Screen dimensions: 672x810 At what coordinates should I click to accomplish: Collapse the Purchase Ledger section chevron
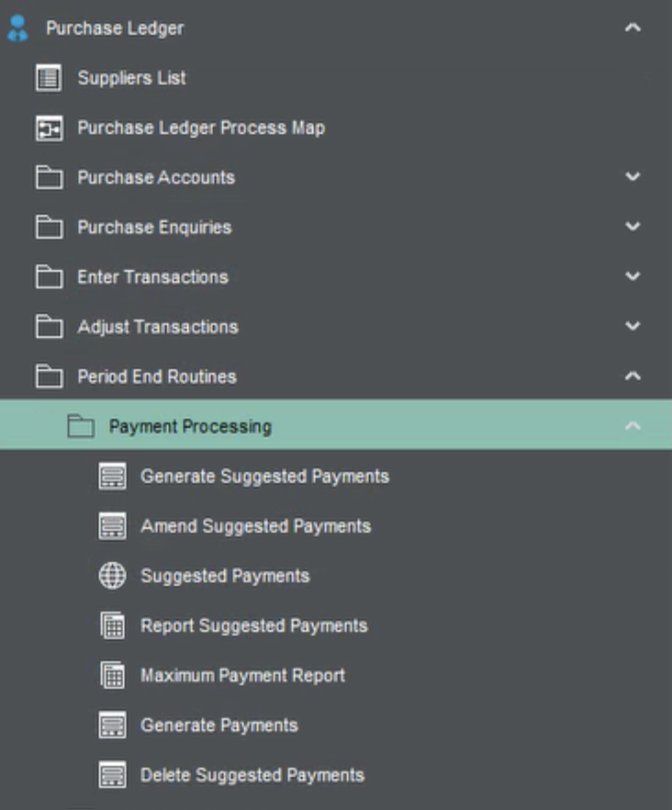tap(632, 28)
